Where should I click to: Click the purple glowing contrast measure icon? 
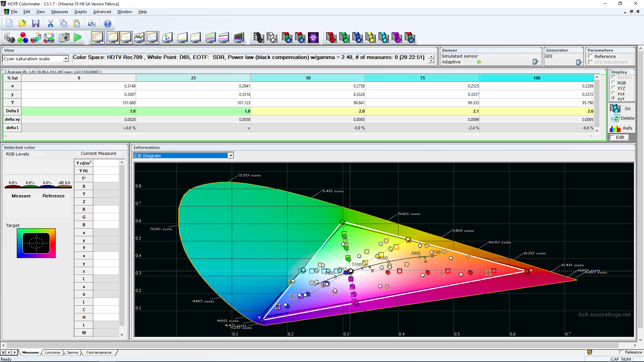click(x=313, y=38)
